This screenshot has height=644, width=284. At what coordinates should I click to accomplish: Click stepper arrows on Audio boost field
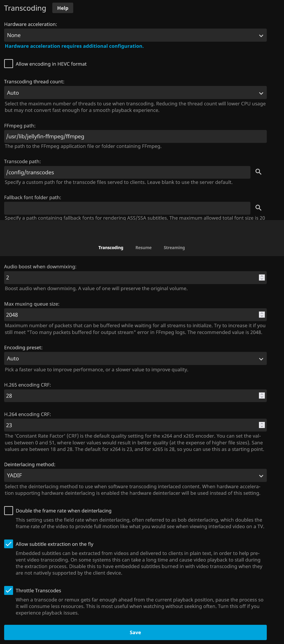262,277
